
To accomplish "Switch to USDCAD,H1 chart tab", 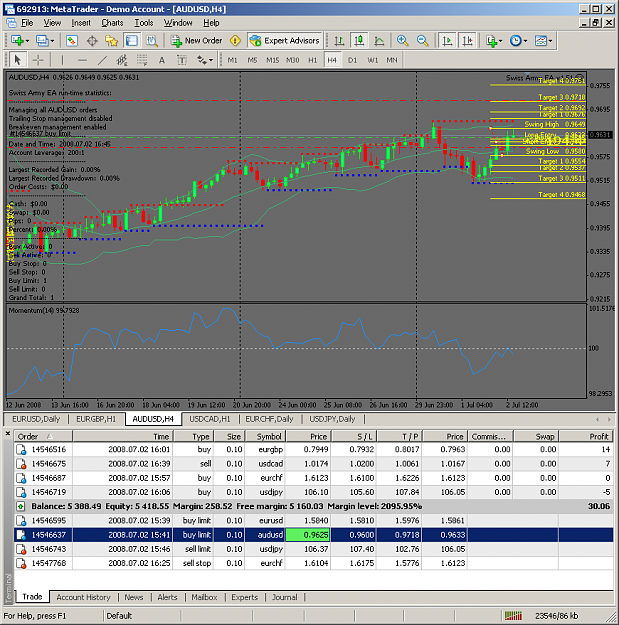I will point(210,419).
